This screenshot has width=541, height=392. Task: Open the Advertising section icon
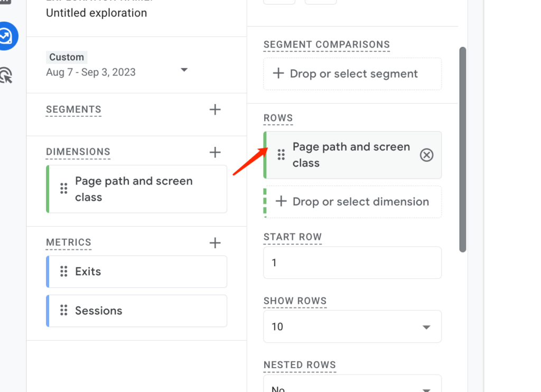[x=6, y=75]
